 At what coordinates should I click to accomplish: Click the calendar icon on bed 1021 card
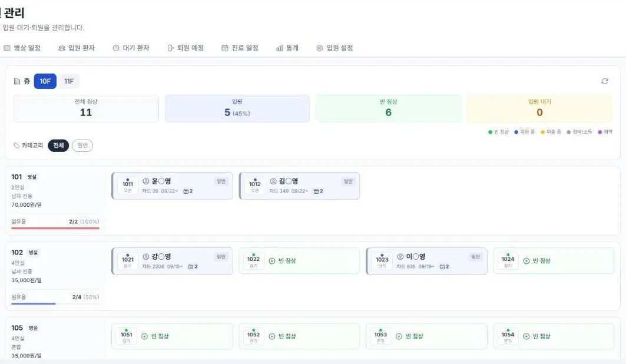tap(190, 267)
